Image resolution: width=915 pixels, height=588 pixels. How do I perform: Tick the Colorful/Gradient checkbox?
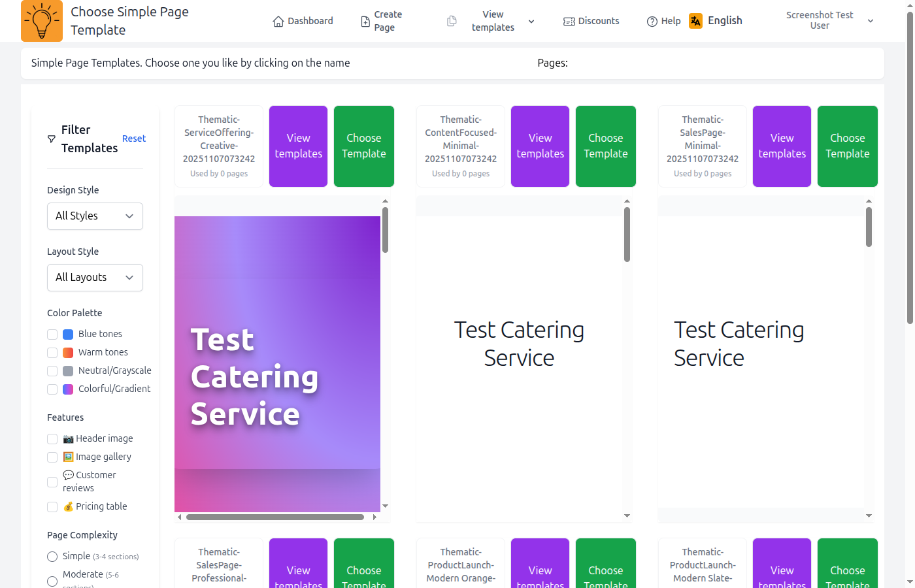52,389
